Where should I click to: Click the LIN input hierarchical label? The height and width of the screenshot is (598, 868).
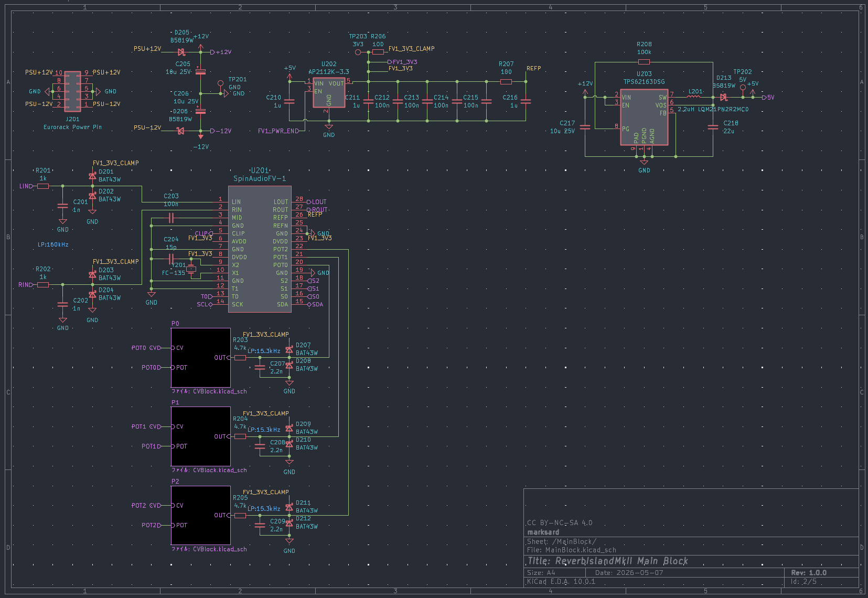coord(26,186)
